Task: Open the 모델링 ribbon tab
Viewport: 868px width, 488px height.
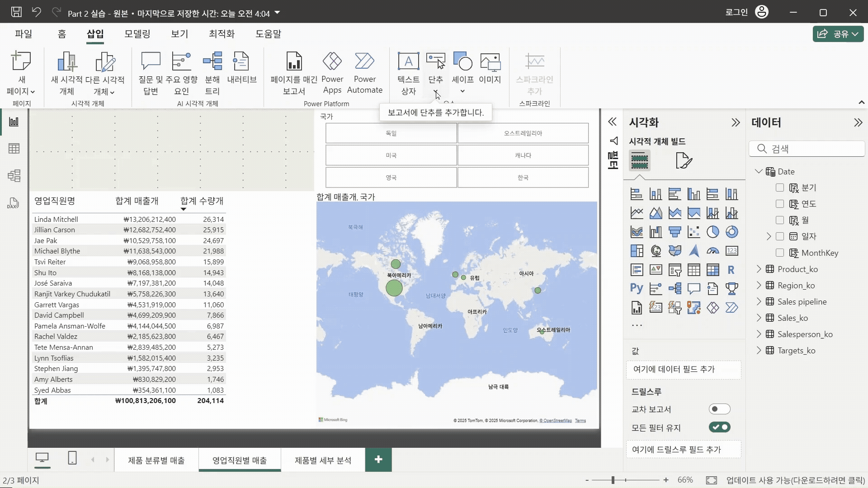Action: point(137,34)
